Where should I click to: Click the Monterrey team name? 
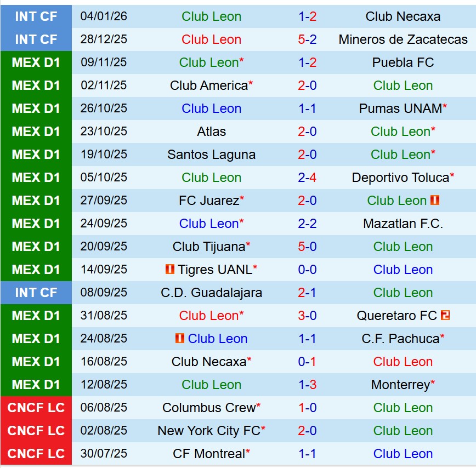tap(400, 385)
